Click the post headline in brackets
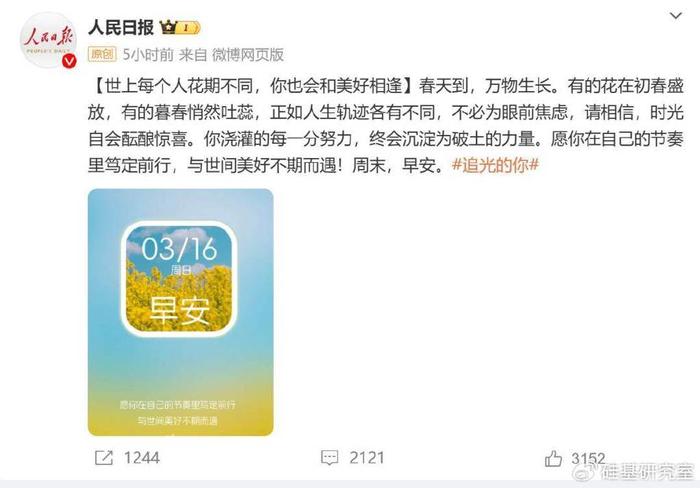Screen dimensions: 700x488 pos(254,86)
